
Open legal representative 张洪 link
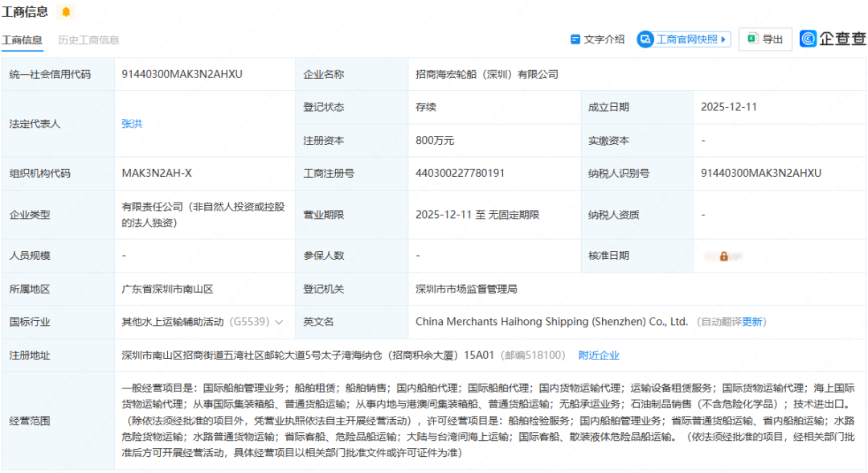132,124
